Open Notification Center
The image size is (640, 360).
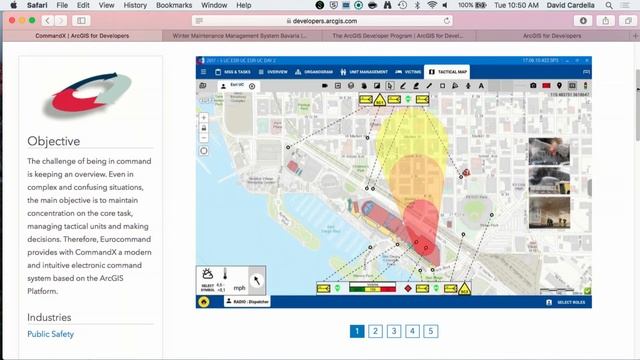(x=625, y=5)
